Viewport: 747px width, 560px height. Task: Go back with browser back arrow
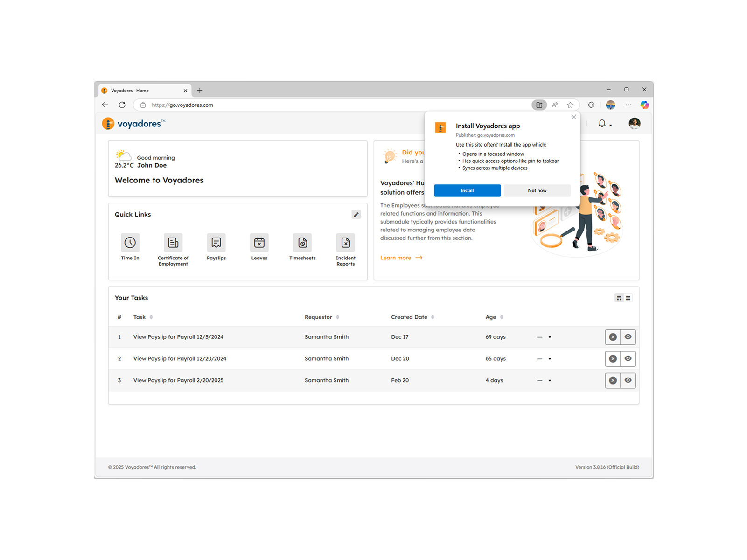[105, 105]
